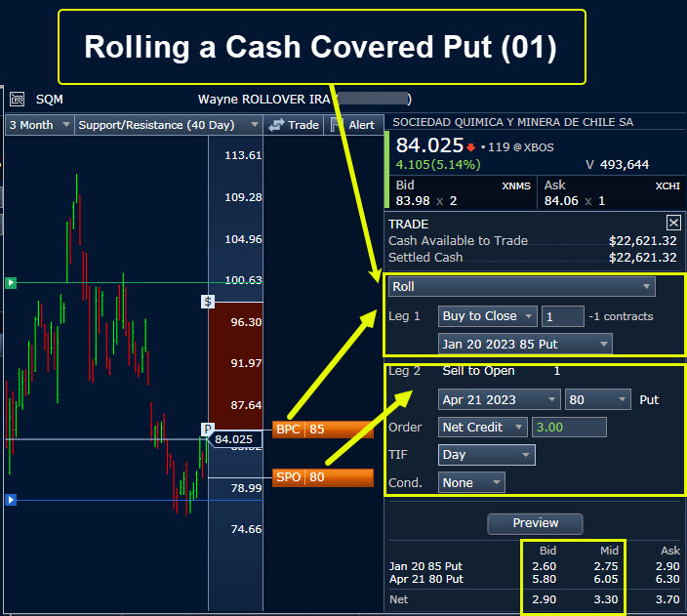Close the TRADE panel with X
687x616 pixels.
673,223
